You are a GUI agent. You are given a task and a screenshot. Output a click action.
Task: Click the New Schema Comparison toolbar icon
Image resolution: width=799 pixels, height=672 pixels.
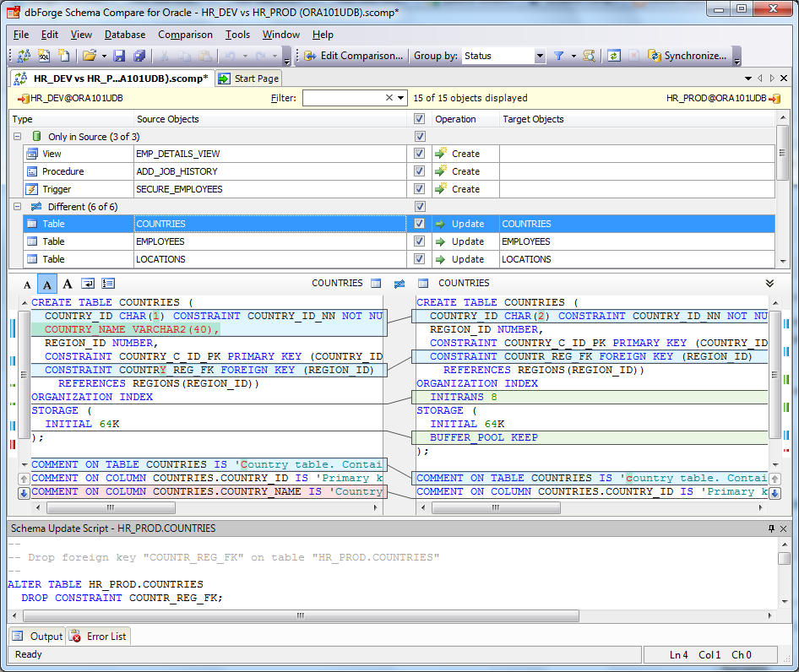pyautogui.click(x=24, y=56)
